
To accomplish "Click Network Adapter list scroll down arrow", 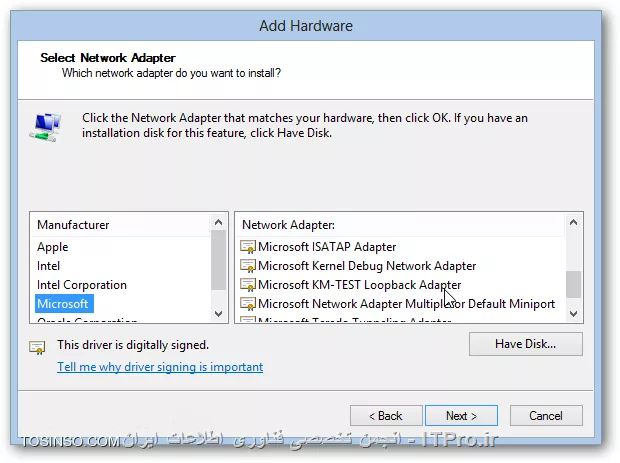I will 573,314.
